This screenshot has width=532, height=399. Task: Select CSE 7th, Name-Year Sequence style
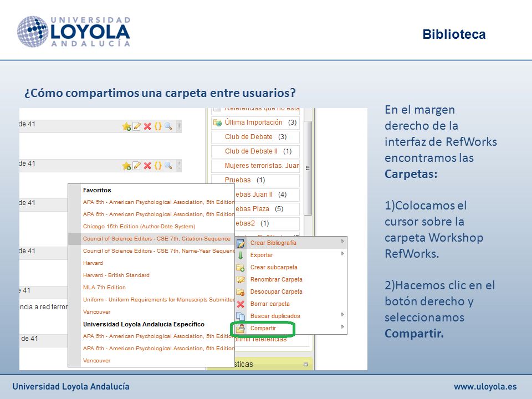click(158, 251)
